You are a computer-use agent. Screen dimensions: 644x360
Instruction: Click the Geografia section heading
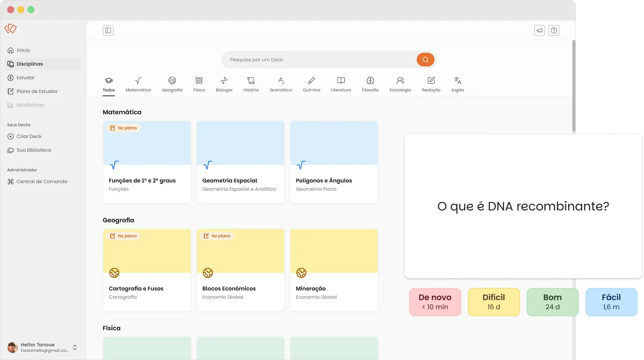point(118,220)
